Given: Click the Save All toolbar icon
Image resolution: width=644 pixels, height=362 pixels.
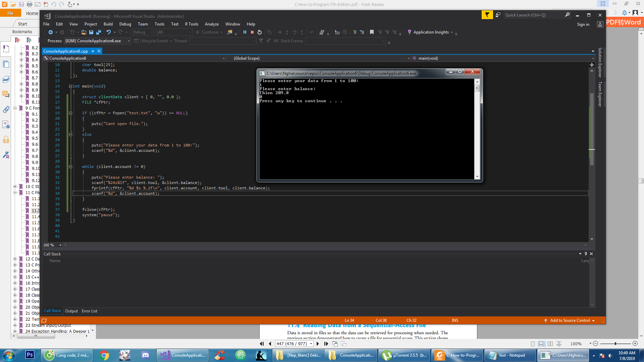Looking at the screenshot, I should (x=99, y=32).
